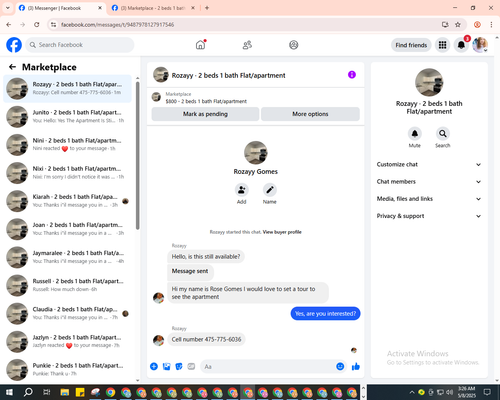The height and width of the screenshot is (400, 500).
Task: Open the Friends icon in top navigation
Action: [x=247, y=45]
